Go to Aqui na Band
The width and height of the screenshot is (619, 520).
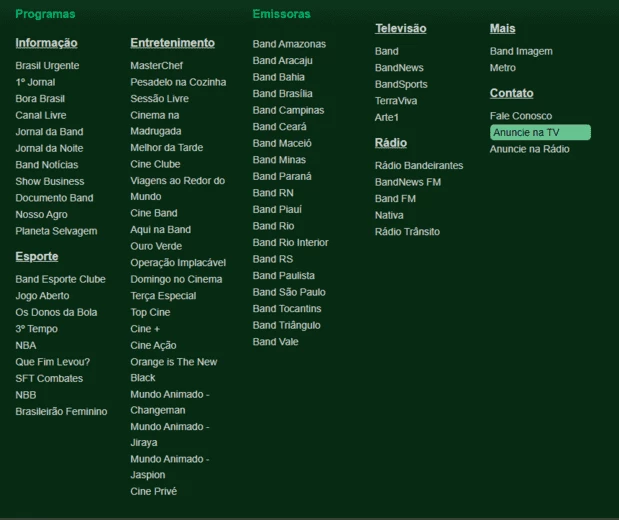tap(160, 230)
